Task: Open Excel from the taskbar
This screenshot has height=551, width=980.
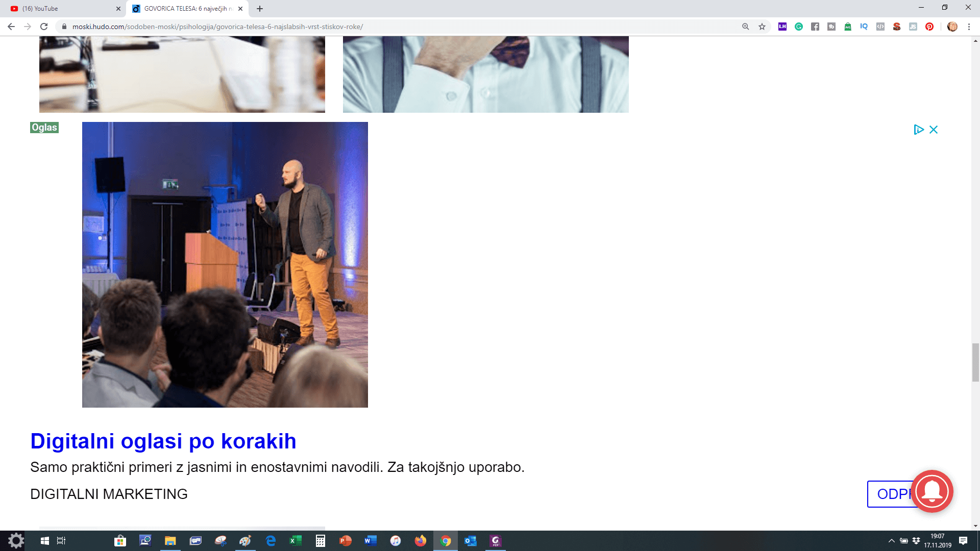Action: click(296, 541)
